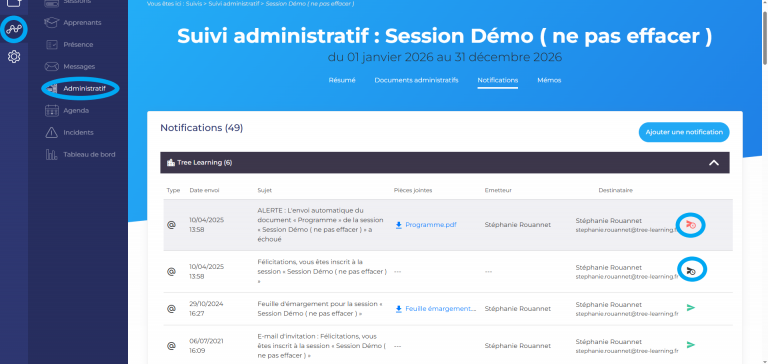Click the @ type icon on 06/07/2021 row
Image resolution: width=768 pixels, height=364 pixels.
[171, 346]
